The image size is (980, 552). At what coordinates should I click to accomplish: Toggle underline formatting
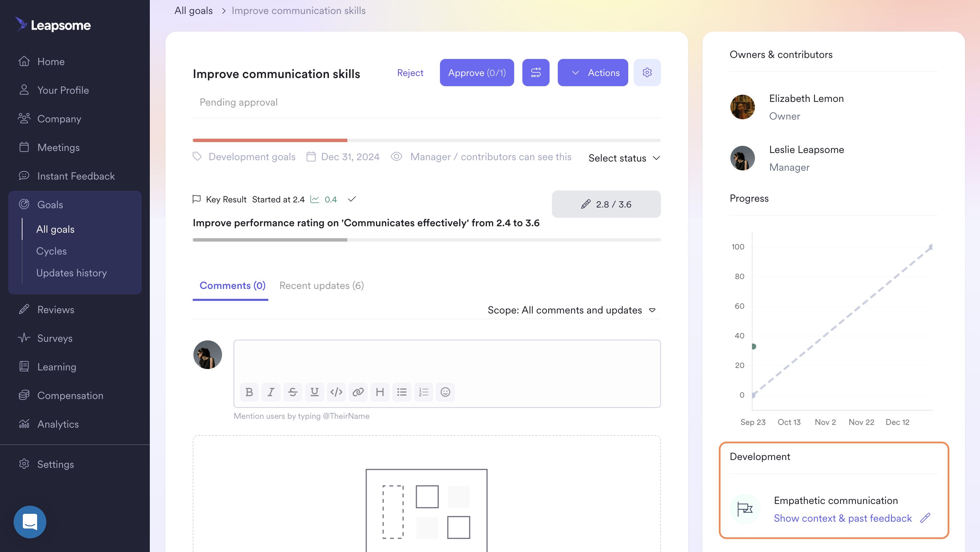(x=314, y=392)
